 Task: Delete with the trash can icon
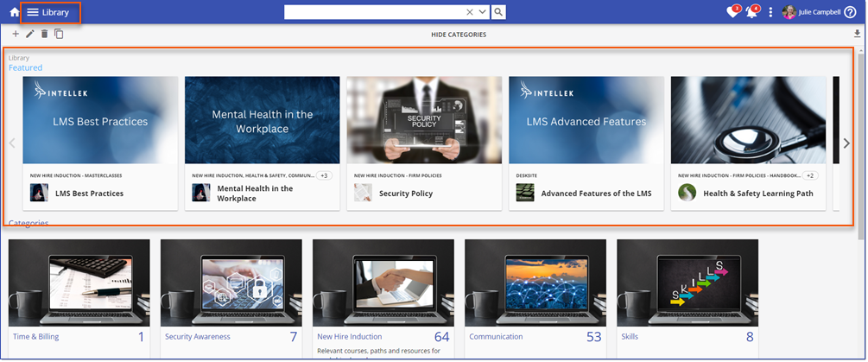44,35
